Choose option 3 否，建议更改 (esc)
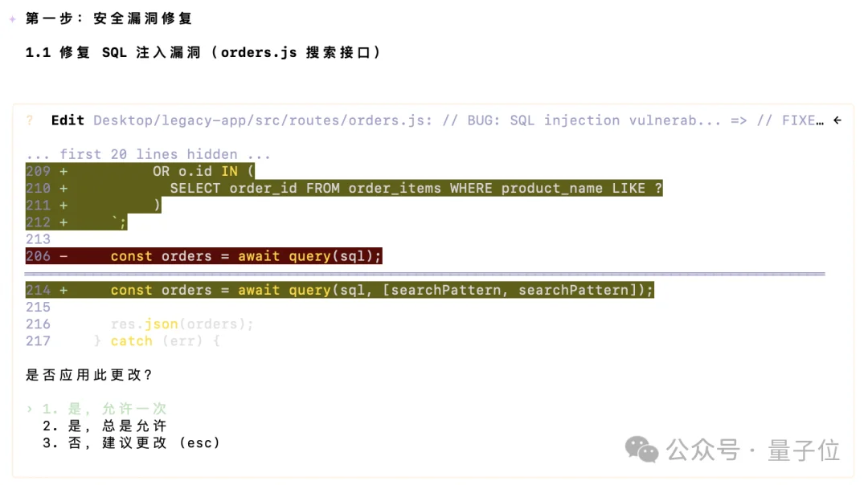This screenshot has height=485, width=868. tap(130, 442)
